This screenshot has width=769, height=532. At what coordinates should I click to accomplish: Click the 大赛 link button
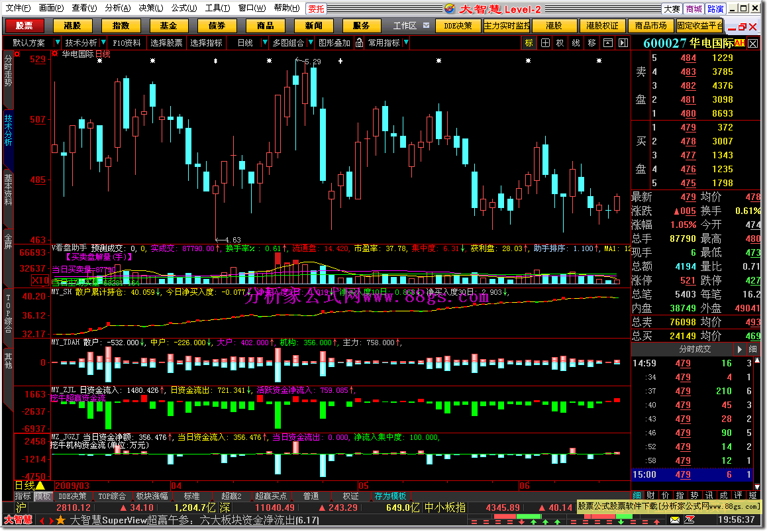[672, 9]
